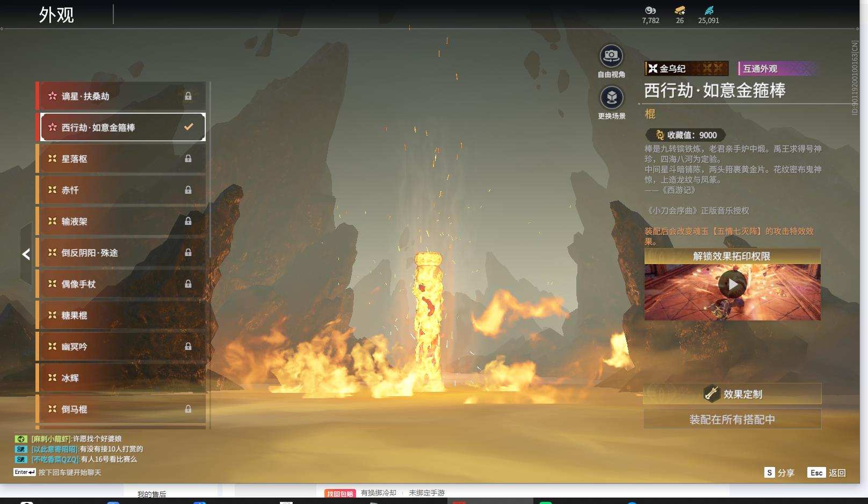Click the lock icon on the 星落枢 row
The height and width of the screenshot is (504, 868).
[x=188, y=159]
